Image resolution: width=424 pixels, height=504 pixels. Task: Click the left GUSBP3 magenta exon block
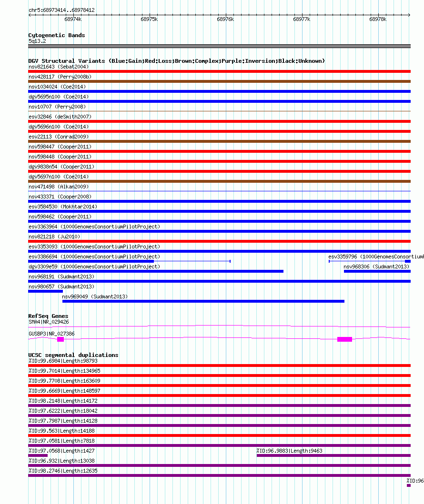[61, 339]
